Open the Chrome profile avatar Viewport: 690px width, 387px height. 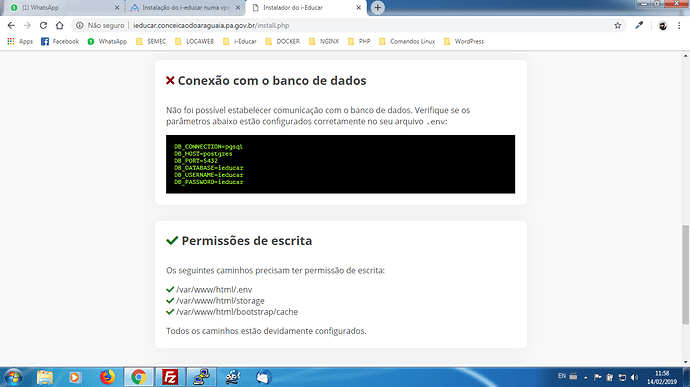pos(663,26)
